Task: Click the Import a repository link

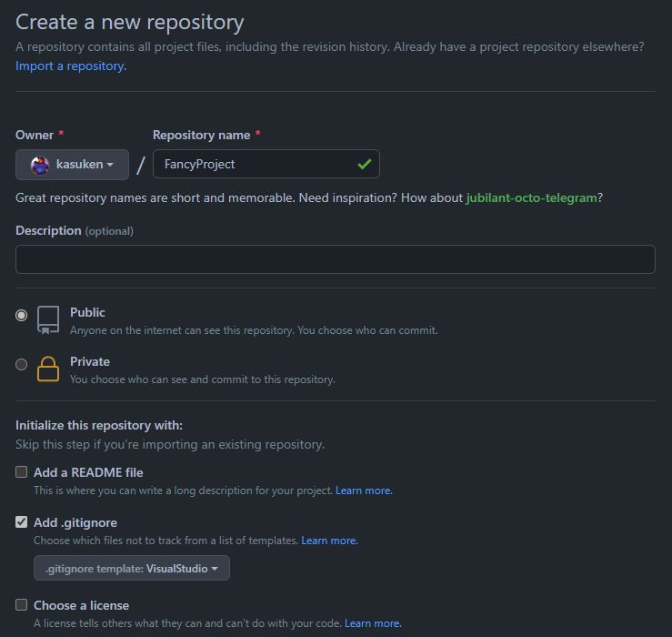Action: (x=71, y=66)
